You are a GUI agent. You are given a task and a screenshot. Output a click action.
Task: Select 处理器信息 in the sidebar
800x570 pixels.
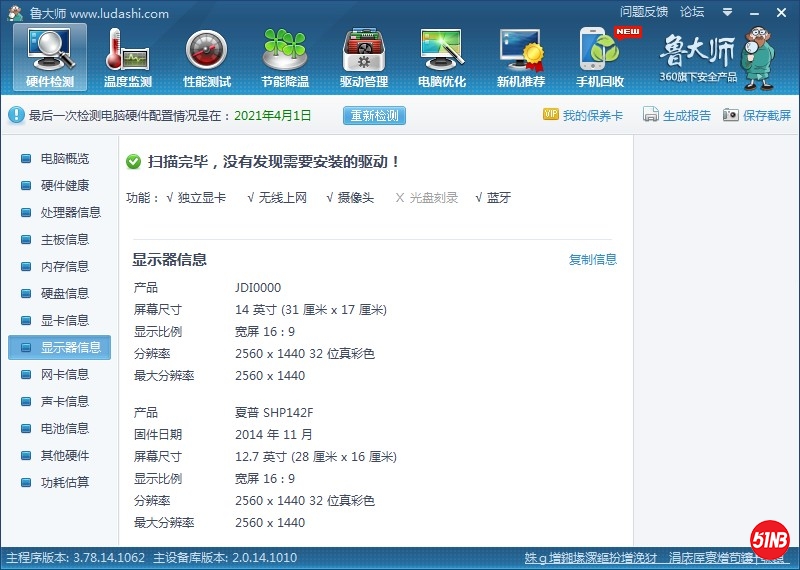tap(70, 213)
